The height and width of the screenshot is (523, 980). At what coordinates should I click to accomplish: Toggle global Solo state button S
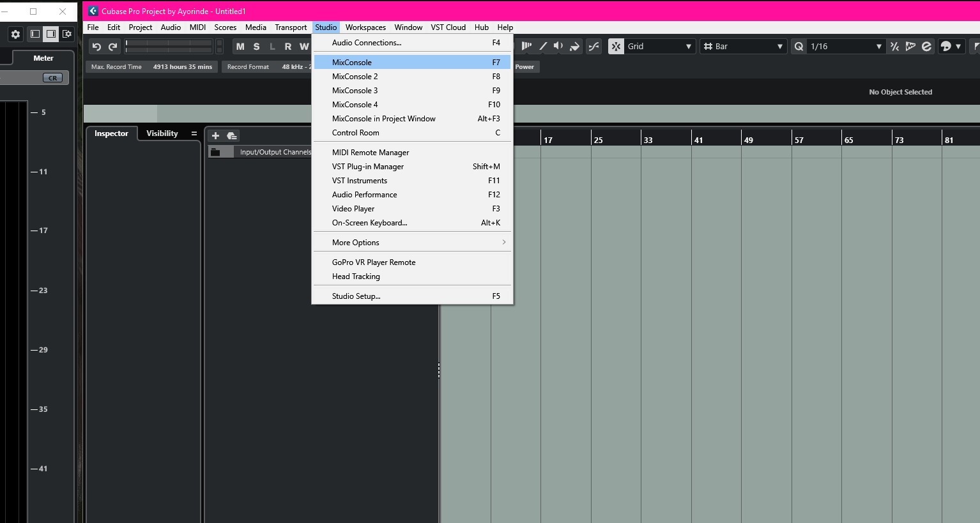[256, 47]
